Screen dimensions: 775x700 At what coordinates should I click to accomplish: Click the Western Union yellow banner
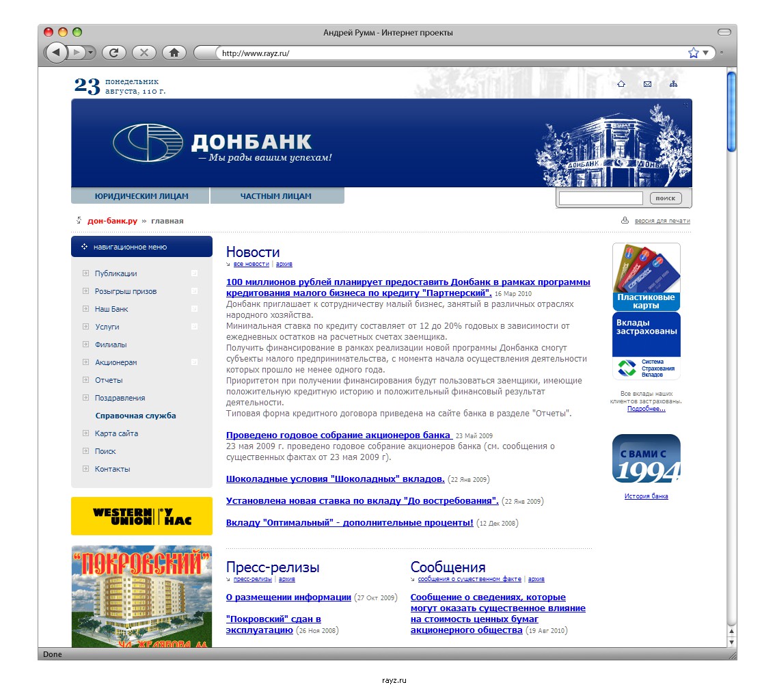point(142,516)
